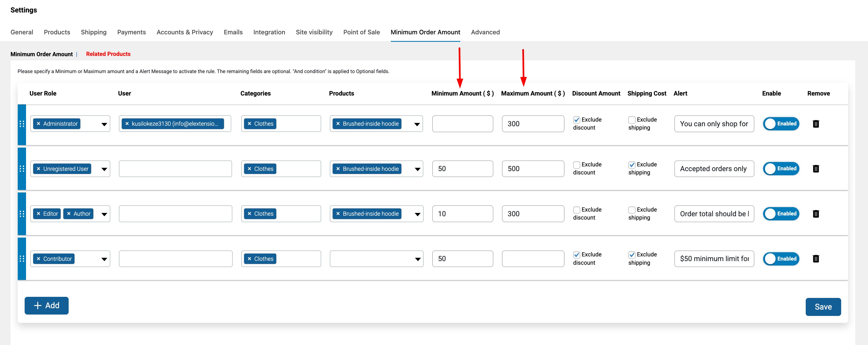Screen dimensions: 868x345
Task: Remove Clothes category tag in Contributor row
Action: tap(249, 259)
